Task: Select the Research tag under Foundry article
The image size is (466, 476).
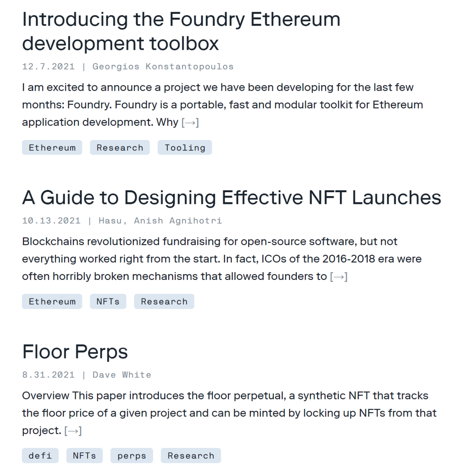Action: tap(120, 148)
